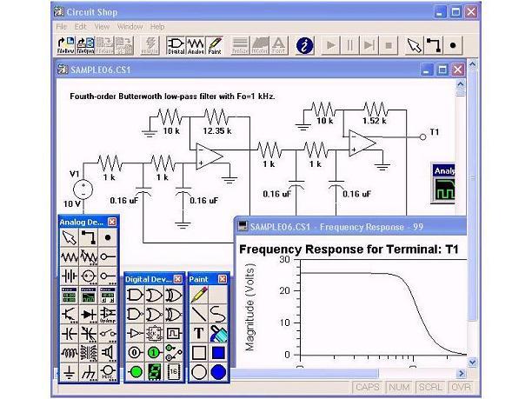532x399 pixels.
Task: Open the blue info icon
Action: point(304,45)
